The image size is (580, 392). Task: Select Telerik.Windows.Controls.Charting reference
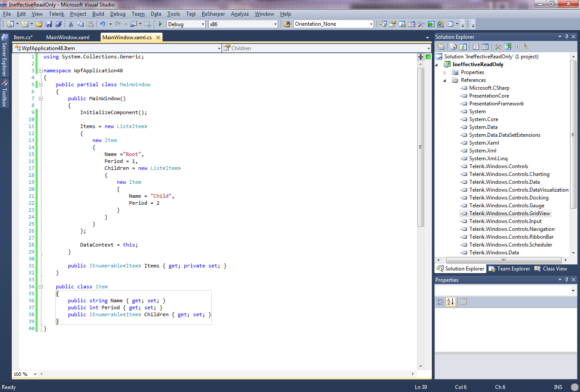tap(509, 174)
